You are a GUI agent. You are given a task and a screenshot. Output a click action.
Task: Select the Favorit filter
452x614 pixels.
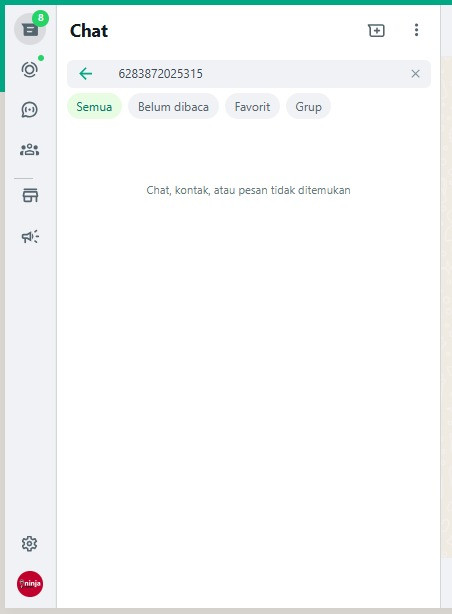(x=252, y=107)
